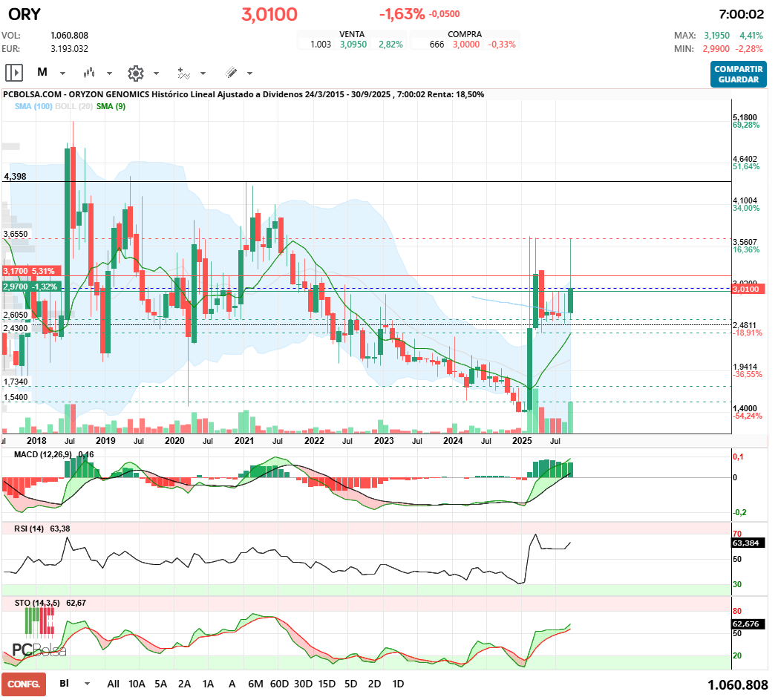Expand the drawing tools dropdown arrow
This screenshot has width=778, height=700.
pyautogui.click(x=249, y=73)
